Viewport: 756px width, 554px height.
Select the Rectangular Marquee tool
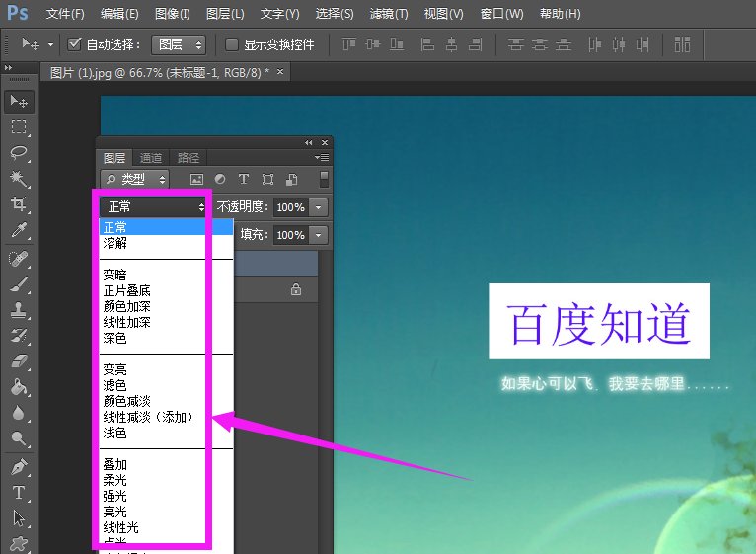19,127
